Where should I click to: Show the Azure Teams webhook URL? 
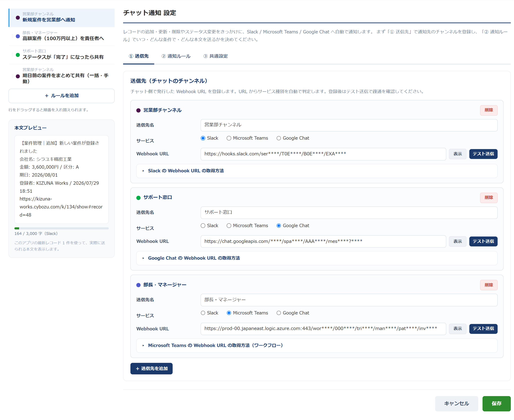coord(458,329)
